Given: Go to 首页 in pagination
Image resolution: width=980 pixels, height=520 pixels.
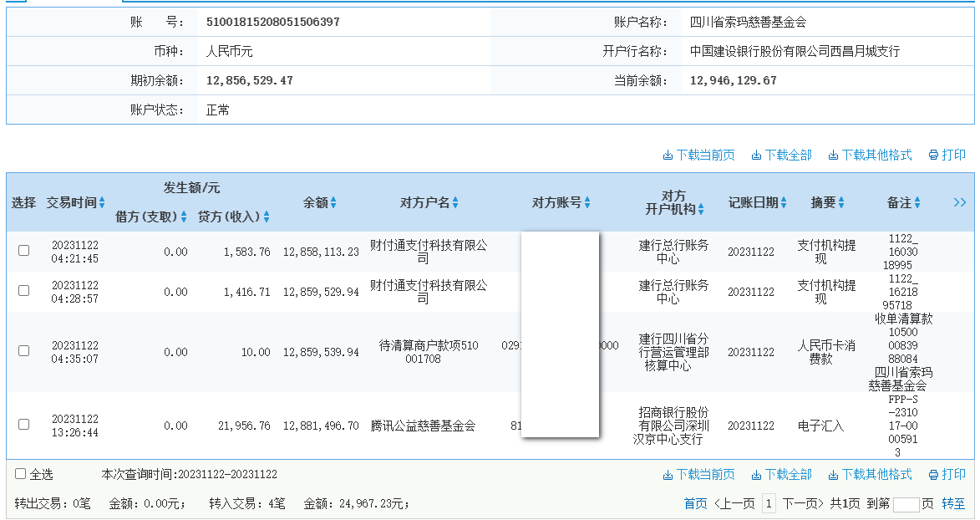Looking at the screenshot, I should [x=696, y=503].
